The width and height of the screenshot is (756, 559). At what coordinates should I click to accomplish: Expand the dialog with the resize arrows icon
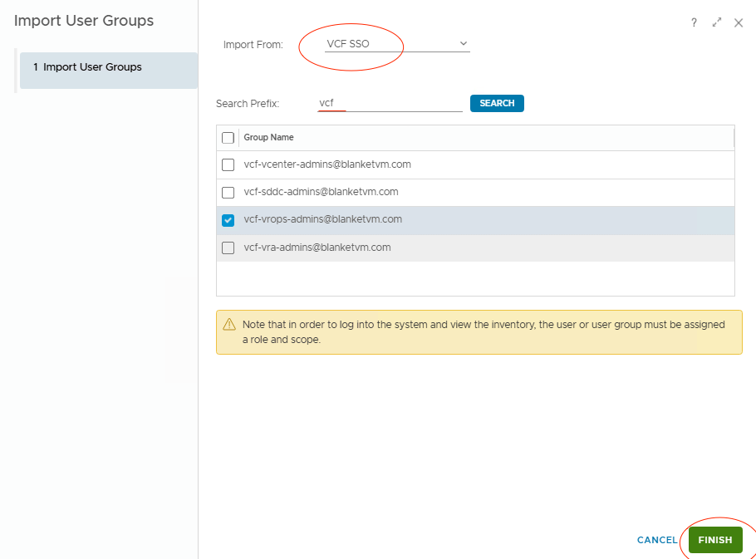pyautogui.click(x=717, y=23)
